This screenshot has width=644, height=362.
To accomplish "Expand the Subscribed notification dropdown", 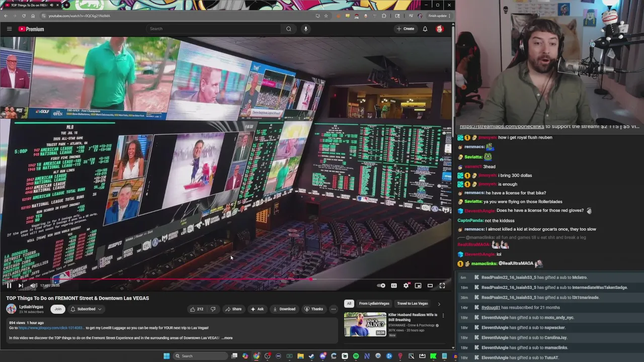I will [86, 309].
